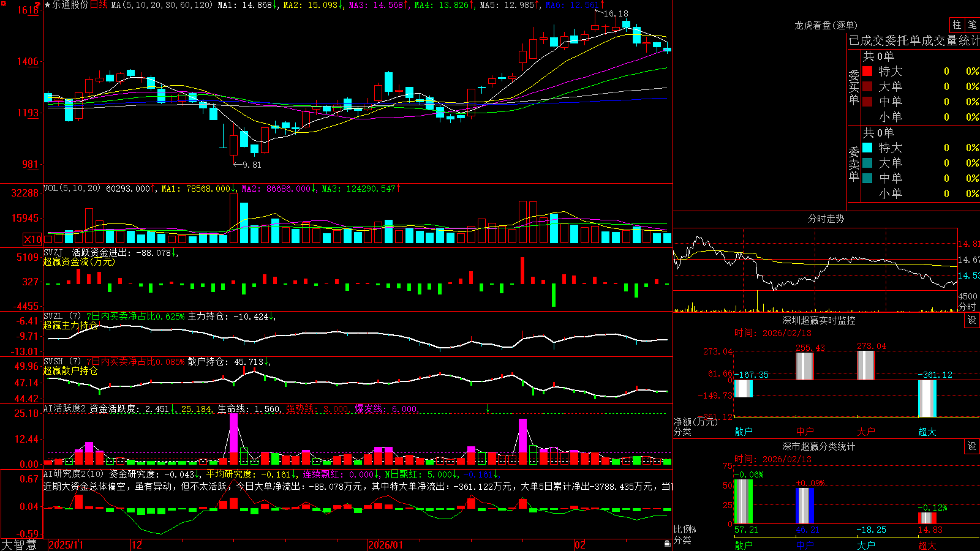Click the 2026/01 date marker on the time axis
The image size is (980, 551).
[386, 545]
